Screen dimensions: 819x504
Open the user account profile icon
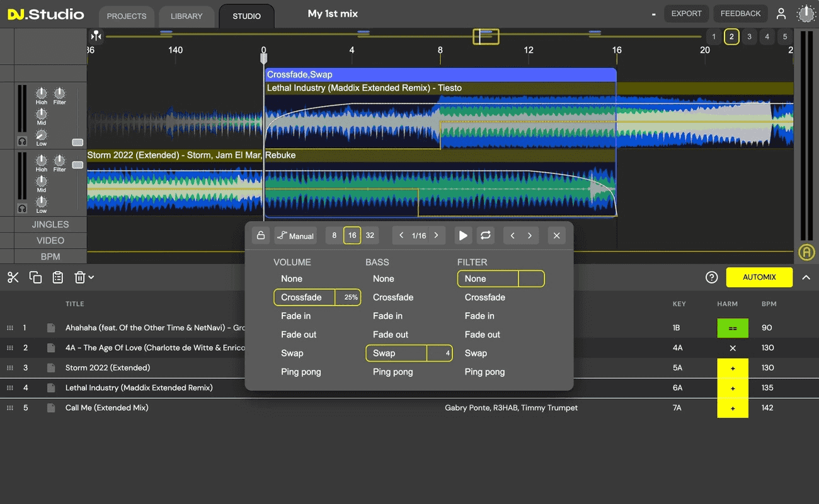pyautogui.click(x=781, y=13)
